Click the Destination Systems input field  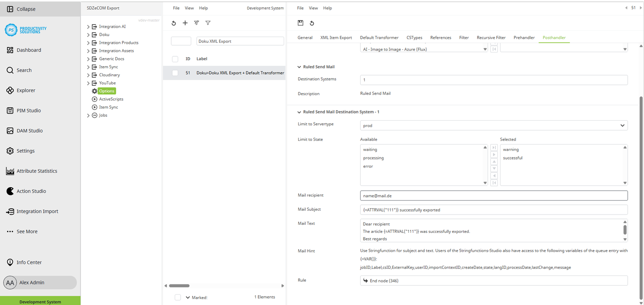(x=494, y=80)
